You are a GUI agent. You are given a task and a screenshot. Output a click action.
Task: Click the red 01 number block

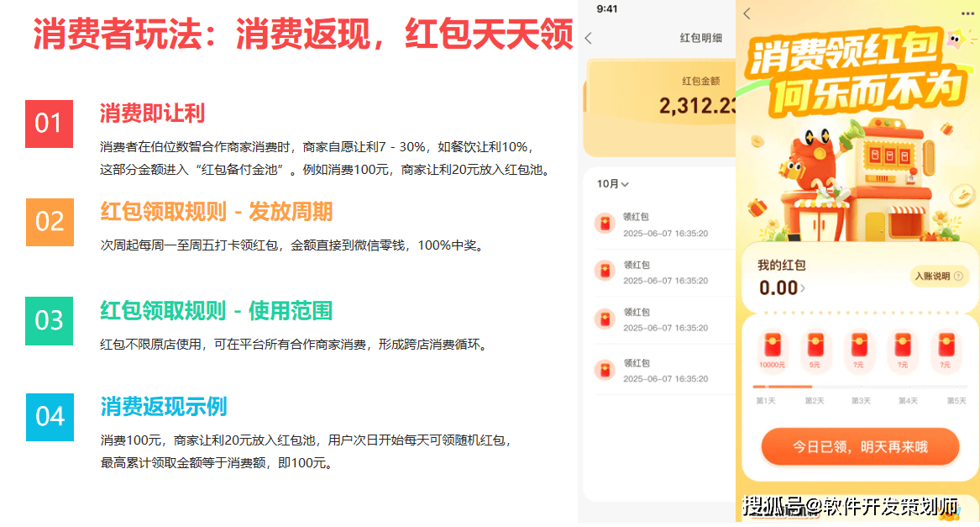click(x=49, y=124)
